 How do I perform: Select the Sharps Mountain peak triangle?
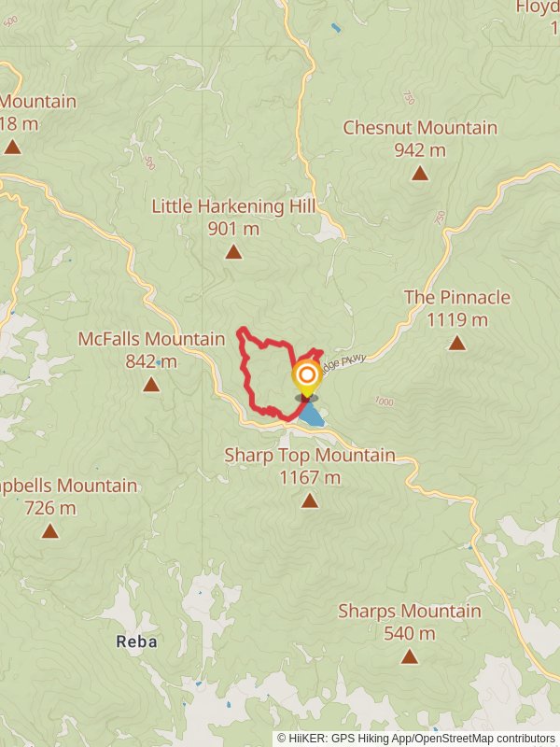click(409, 656)
